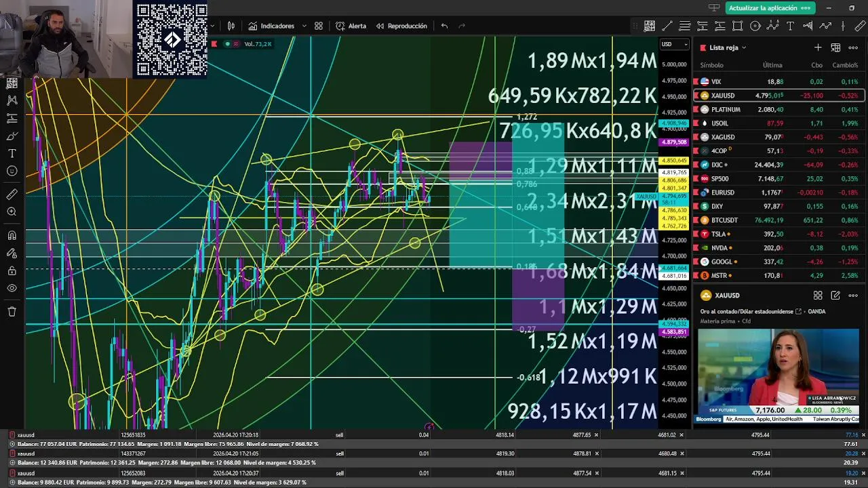Toggle volume indicator visibility next to Vol.
Viewport: 868px width, 488px height.
click(227, 44)
